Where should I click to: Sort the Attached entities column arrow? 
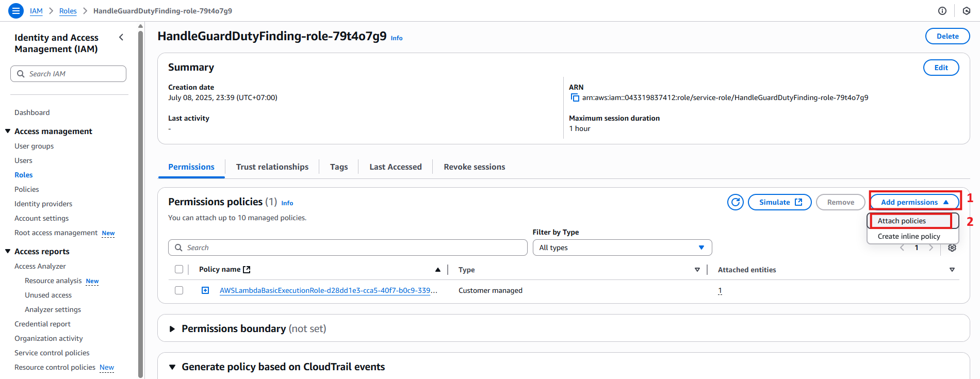[952, 270]
